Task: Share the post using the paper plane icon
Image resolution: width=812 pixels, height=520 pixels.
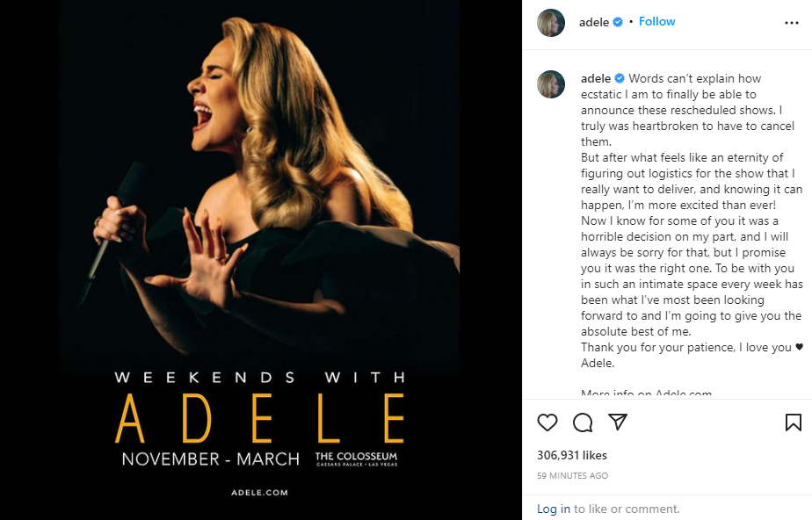Action: 618,422
